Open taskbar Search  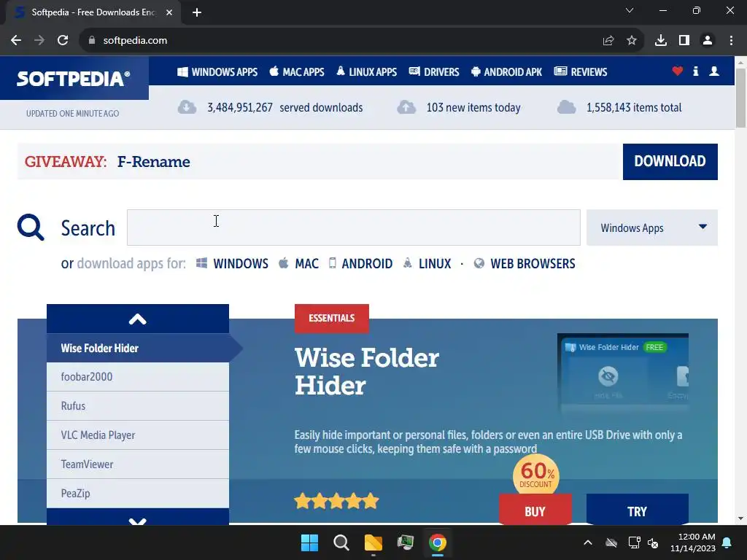click(x=341, y=542)
